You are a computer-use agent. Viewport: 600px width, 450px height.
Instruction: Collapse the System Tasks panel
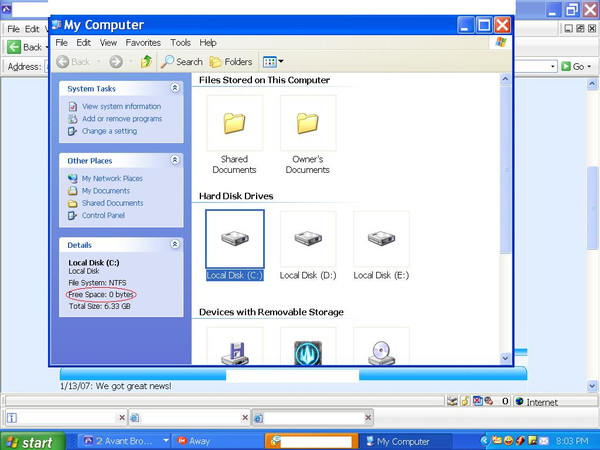(175, 88)
